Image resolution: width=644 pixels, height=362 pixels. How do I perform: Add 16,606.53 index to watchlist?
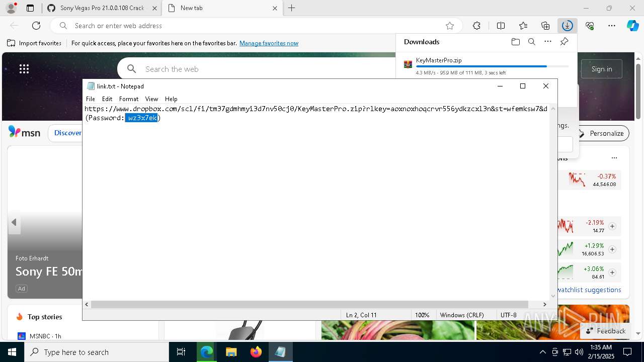click(x=612, y=249)
